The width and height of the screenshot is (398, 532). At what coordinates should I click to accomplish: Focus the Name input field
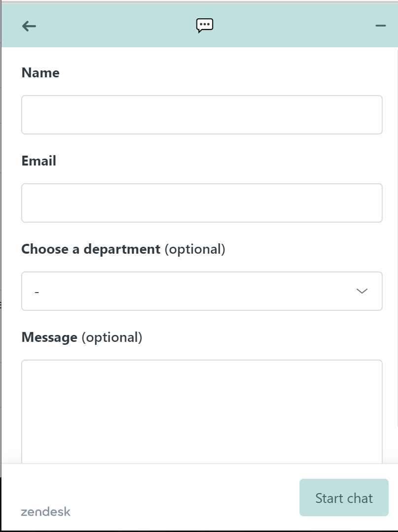click(x=202, y=115)
